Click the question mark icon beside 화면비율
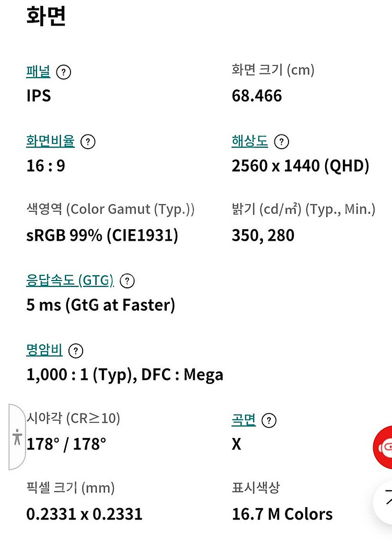Image resolution: width=392 pixels, height=550 pixels. 88,142
